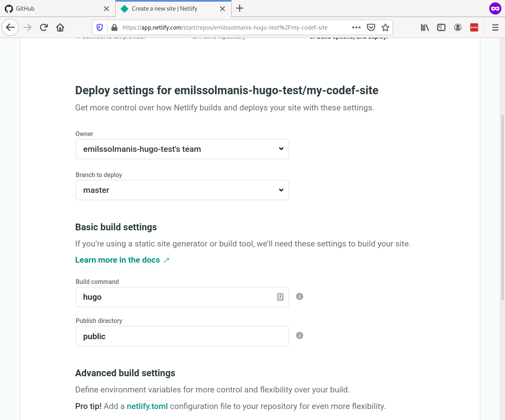This screenshot has width=505, height=420.
Task: Click the Publish directory label
Action: [99, 321]
